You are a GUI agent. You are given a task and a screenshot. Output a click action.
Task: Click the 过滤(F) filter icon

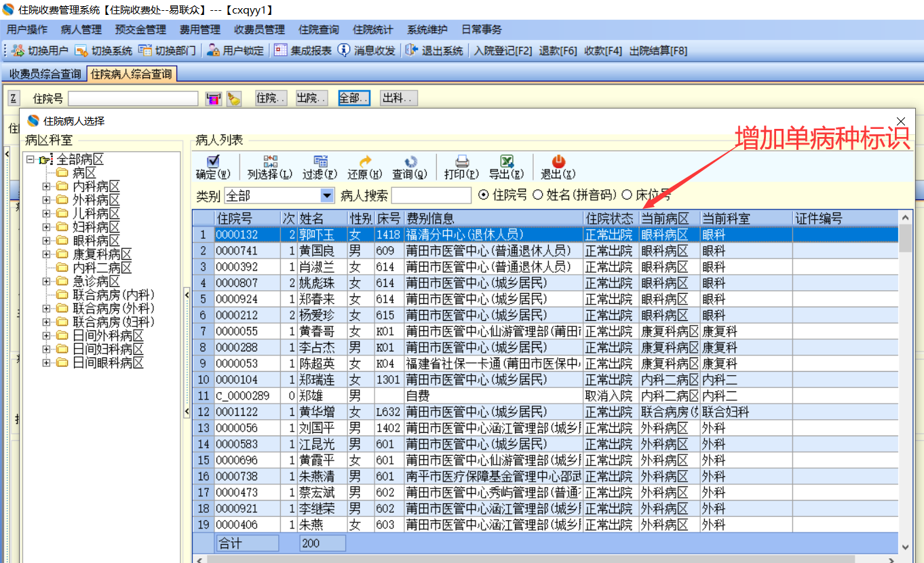[321, 161]
